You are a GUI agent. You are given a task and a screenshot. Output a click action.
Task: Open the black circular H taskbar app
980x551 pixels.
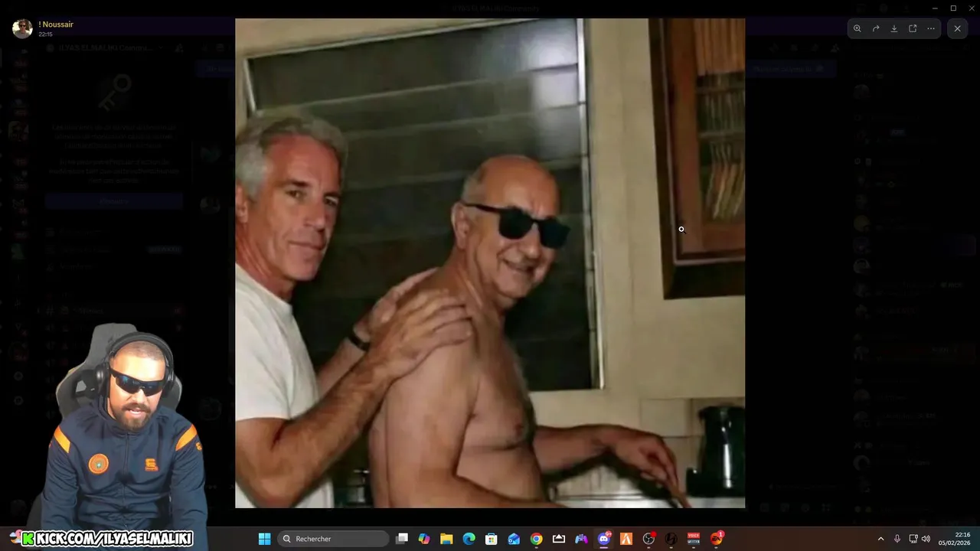coord(671,539)
